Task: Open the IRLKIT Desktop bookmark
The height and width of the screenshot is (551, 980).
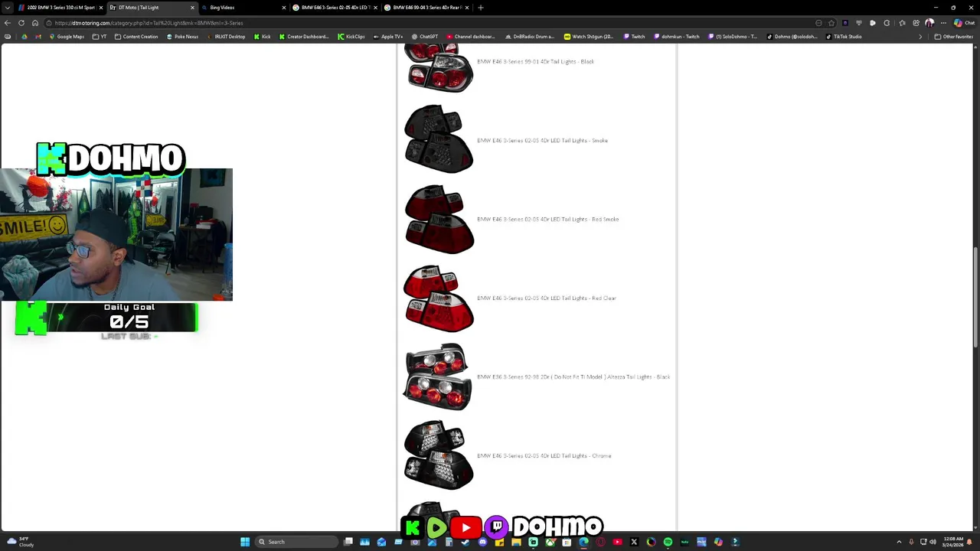Action: click(226, 37)
